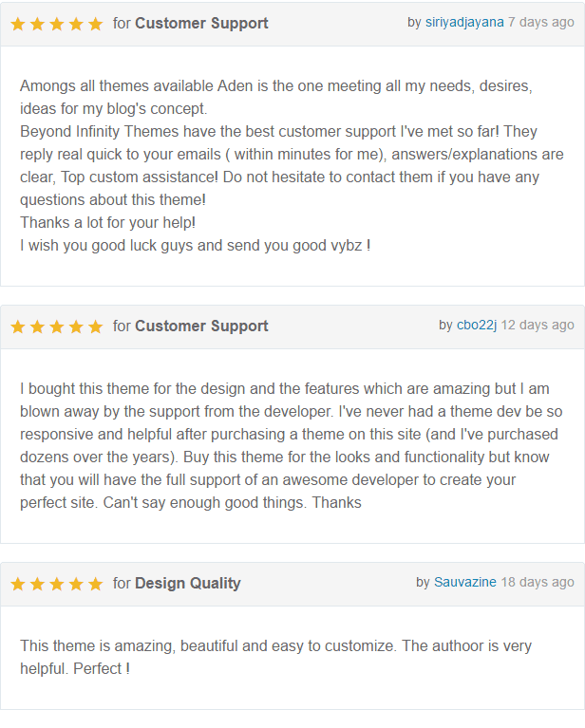Screen dimensions: 585x728
Task: Click the third star in siriyadjayana's review
Action: point(57,24)
